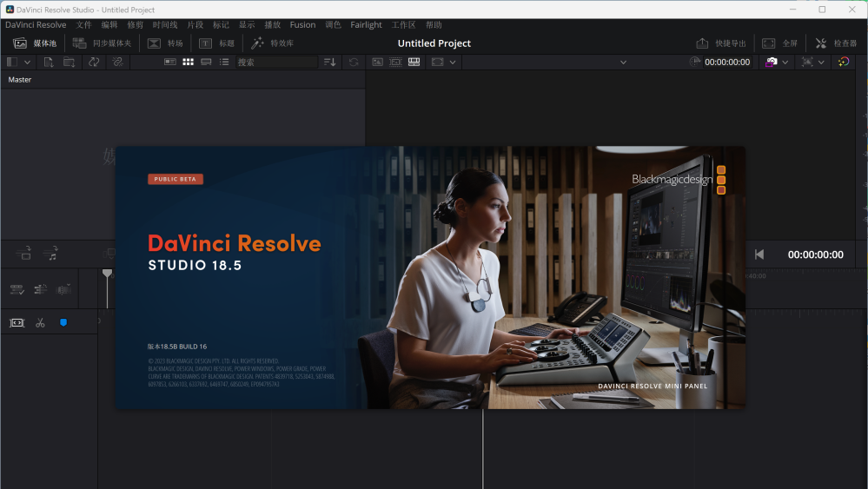This screenshot has width=868, height=489.
Task: Click the import media file icon
Action: [49, 63]
